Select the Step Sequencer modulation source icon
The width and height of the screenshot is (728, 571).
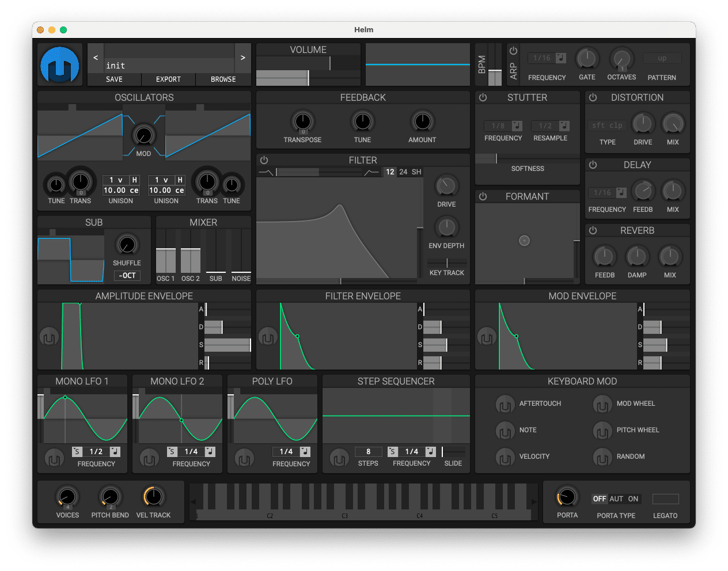[339, 459]
